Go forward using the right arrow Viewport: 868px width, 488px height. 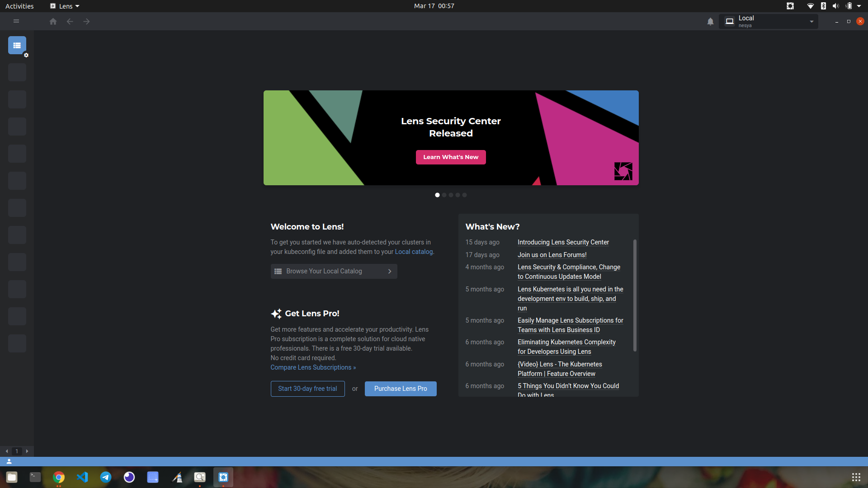(86, 22)
